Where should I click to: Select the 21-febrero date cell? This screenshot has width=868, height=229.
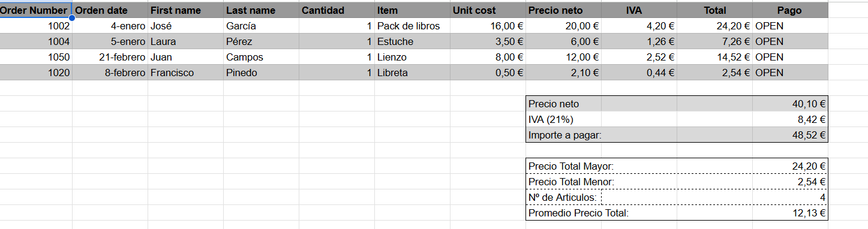tap(110, 57)
